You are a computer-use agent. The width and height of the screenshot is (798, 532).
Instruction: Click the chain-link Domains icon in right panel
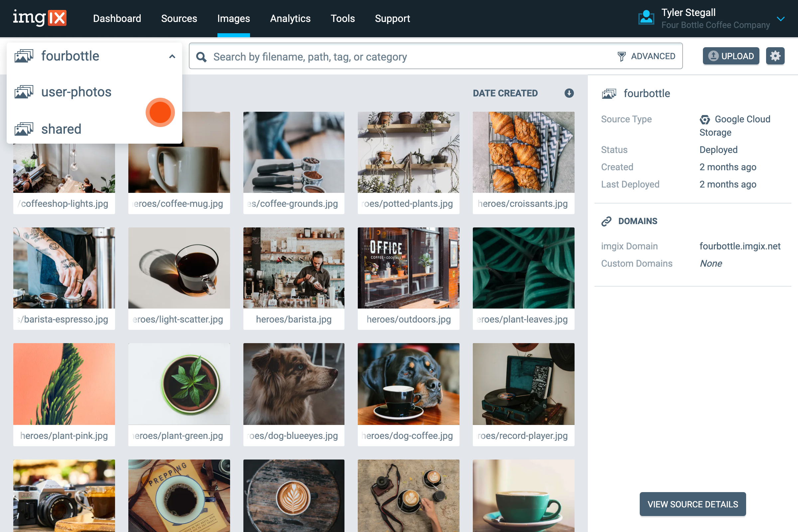click(607, 221)
